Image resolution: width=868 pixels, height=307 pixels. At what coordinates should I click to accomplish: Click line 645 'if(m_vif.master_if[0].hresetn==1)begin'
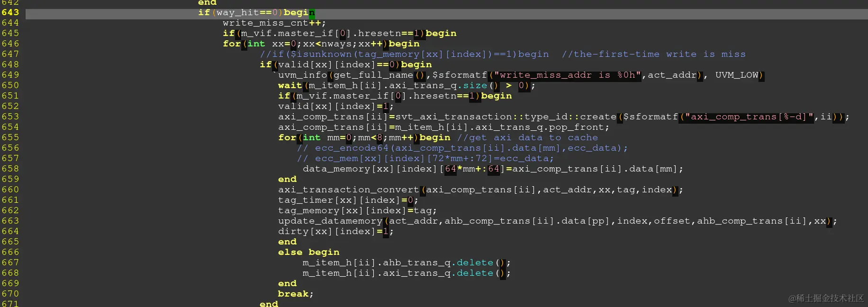pyautogui.click(x=340, y=33)
